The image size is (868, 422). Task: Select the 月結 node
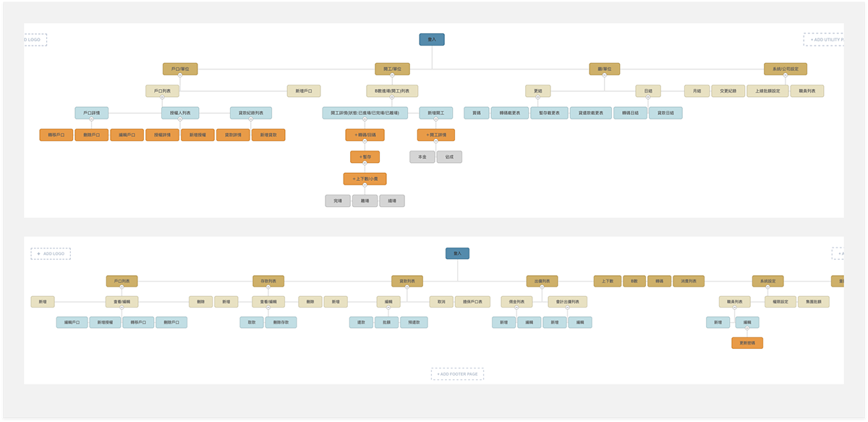[x=697, y=91]
